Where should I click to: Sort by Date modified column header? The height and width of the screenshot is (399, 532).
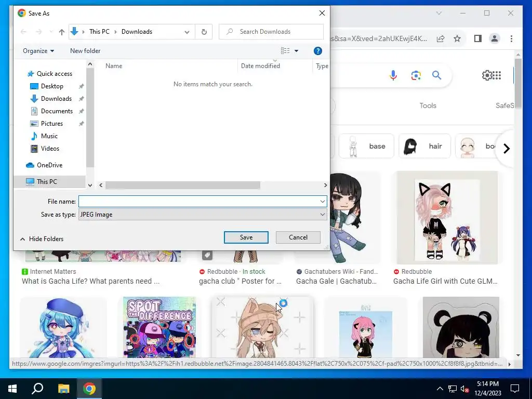tap(260, 66)
